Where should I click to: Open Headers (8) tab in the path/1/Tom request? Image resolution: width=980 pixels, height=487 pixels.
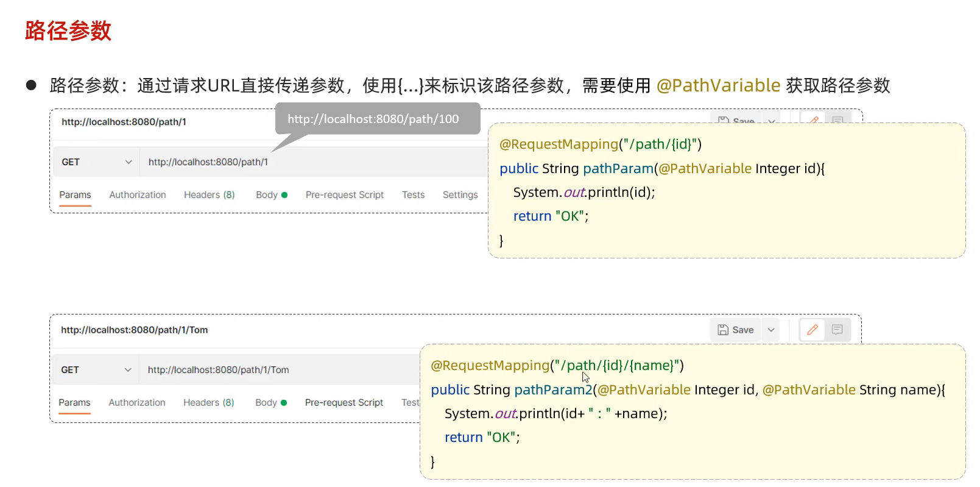[208, 403]
